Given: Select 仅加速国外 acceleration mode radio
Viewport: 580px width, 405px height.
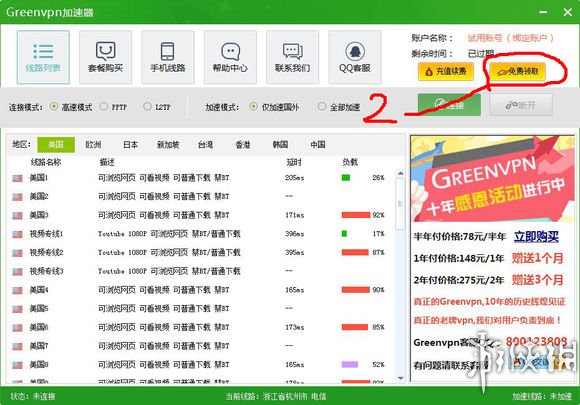Looking at the screenshot, I should click(x=253, y=107).
